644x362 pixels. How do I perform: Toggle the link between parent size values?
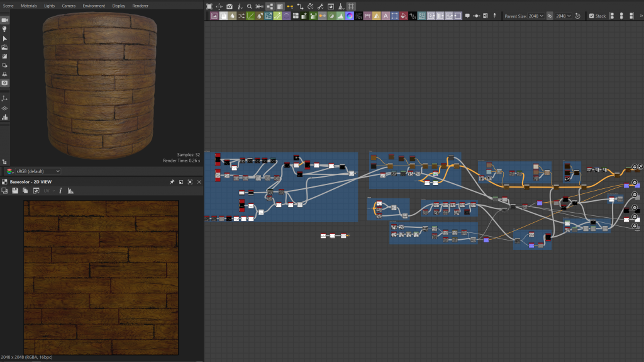(x=549, y=16)
